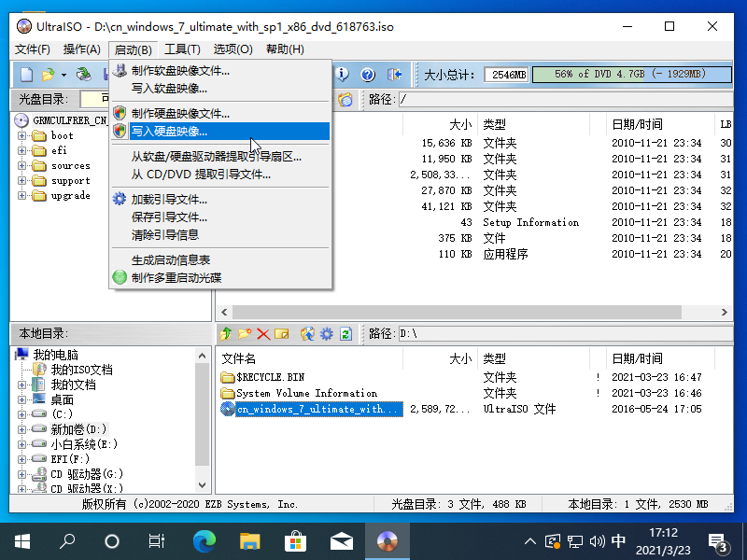Viewport: 747px width, 560px height.
Task: Choose 加载引导文件... from the menu
Action: click(x=169, y=199)
